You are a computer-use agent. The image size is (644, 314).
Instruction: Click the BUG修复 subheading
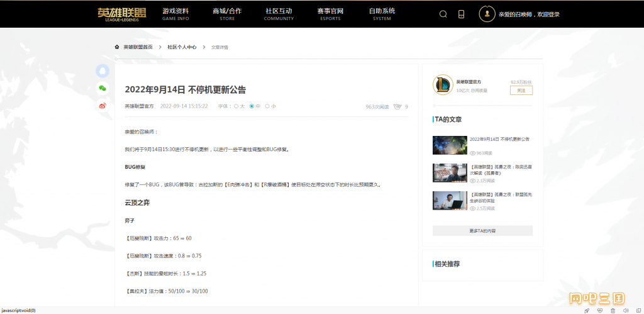135,167
